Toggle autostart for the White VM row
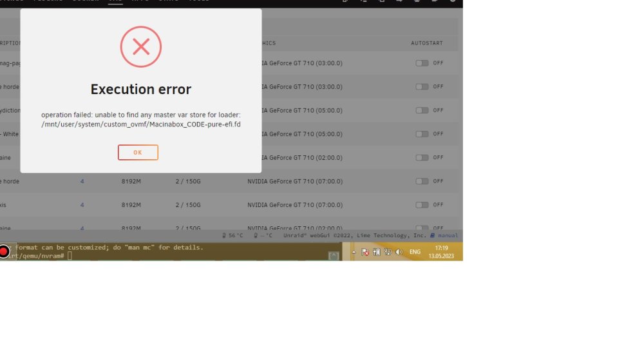 click(x=422, y=134)
